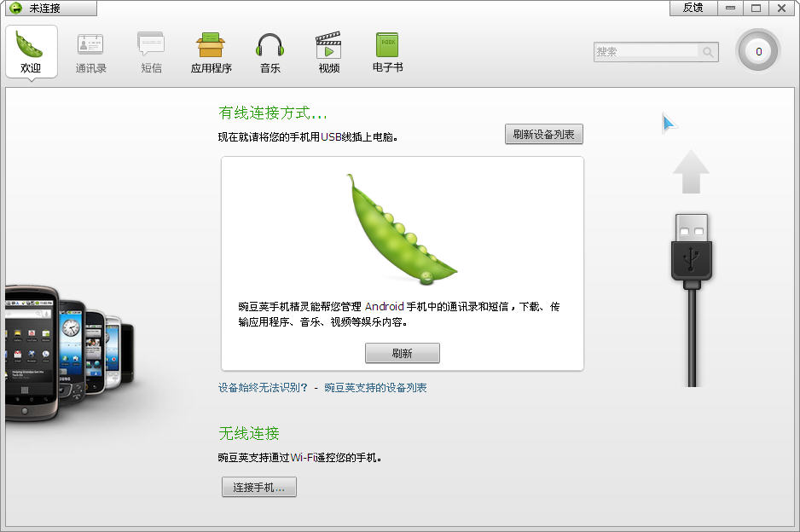Click the magnifier icon in search box
Screen dimensions: 800x532
(x=709, y=52)
